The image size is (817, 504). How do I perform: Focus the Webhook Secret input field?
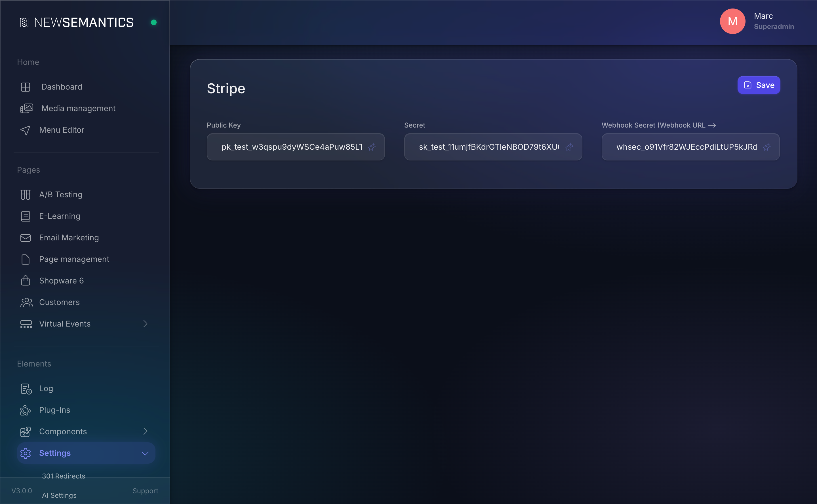tap(690, 147)
